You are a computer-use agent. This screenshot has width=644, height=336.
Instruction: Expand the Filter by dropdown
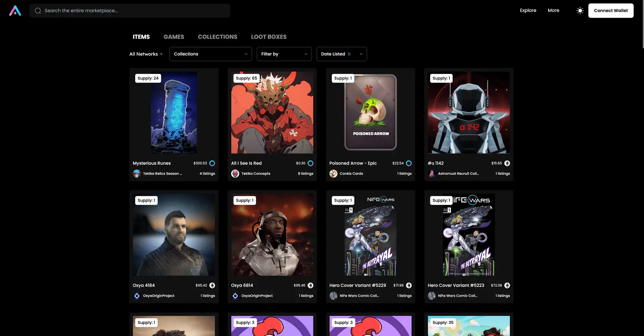point(284,54)
